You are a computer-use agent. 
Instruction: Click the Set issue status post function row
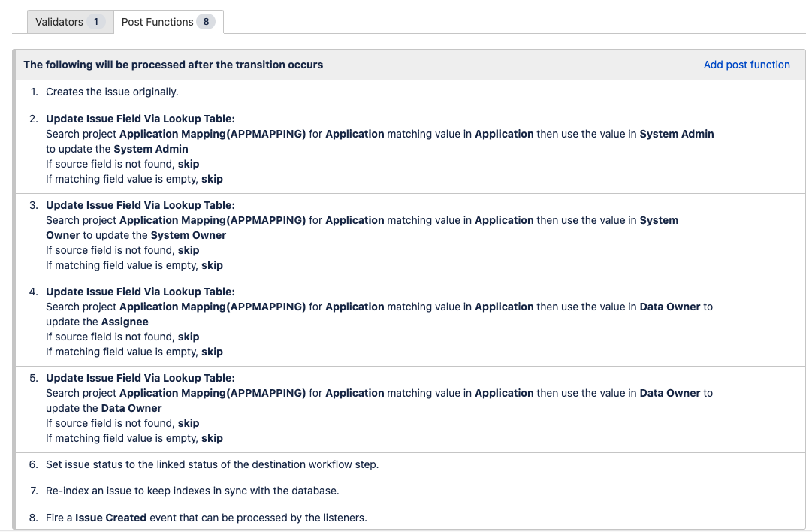click(213, 464)
